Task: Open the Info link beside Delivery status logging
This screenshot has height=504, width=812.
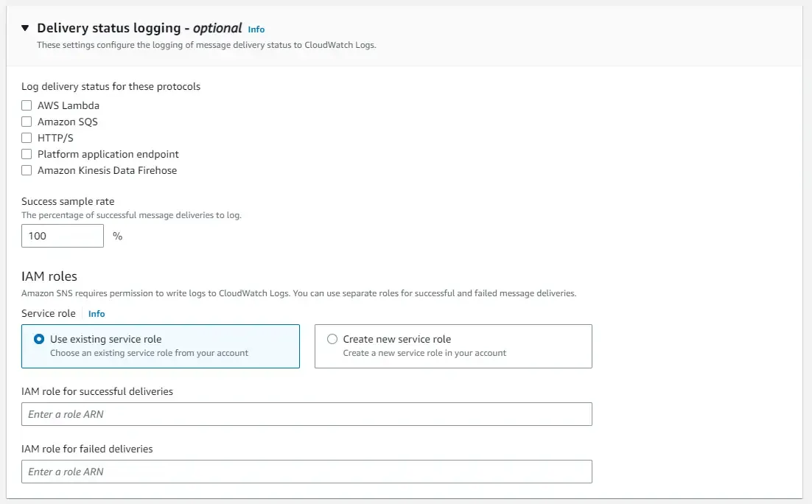Action: 256,29
